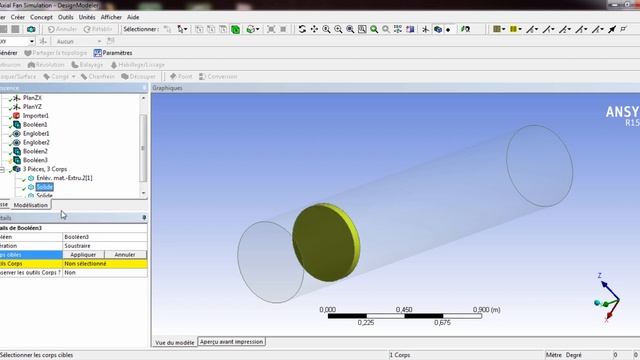Open the select mode cursor dropdown

point(182,29)
